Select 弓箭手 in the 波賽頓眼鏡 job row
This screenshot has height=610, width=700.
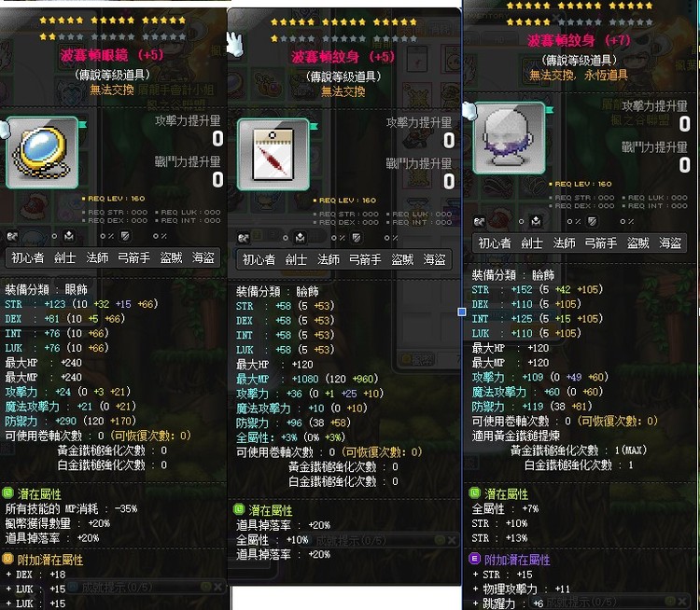click(x=133, y=258)
